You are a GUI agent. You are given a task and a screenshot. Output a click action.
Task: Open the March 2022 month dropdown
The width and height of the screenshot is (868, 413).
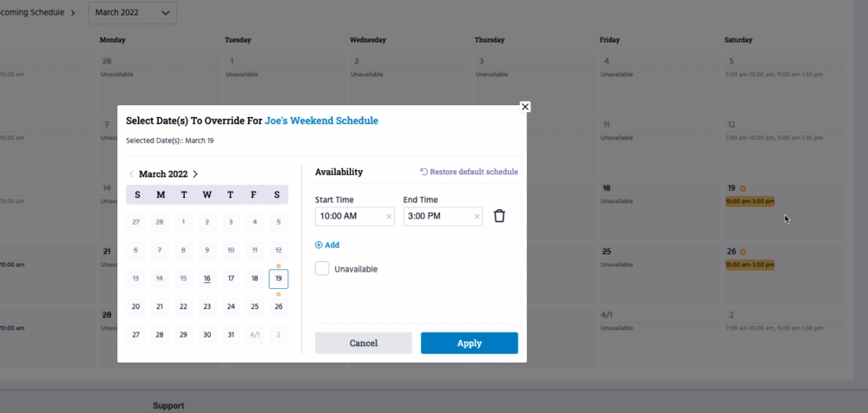point(133,13)
